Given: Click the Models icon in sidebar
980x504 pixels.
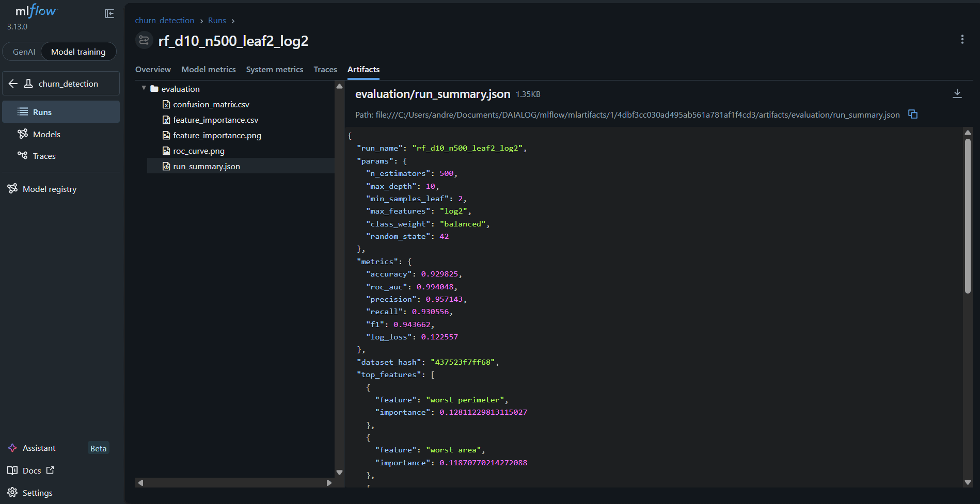Looking at the screenshot, I should point(23,134).
